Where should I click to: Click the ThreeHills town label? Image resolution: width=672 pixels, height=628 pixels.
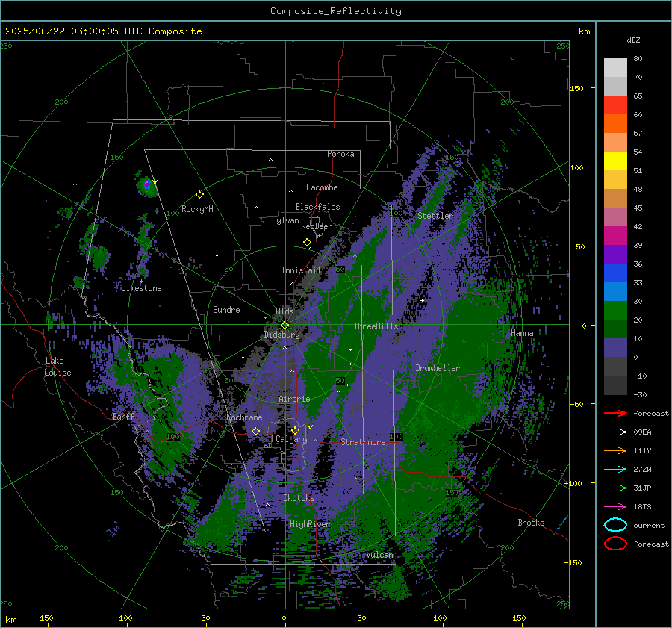(x=376, y=326)
